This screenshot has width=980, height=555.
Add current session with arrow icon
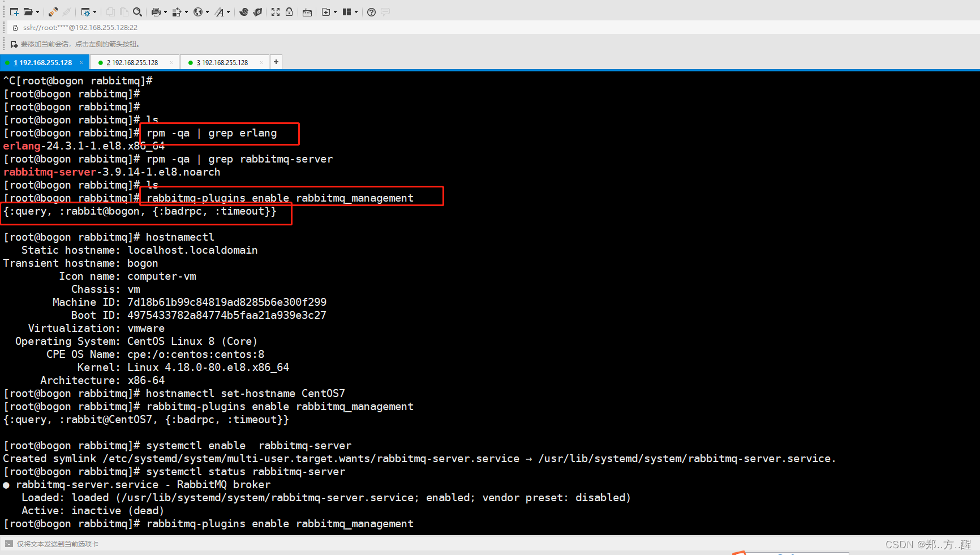click(x=14, y=44)
